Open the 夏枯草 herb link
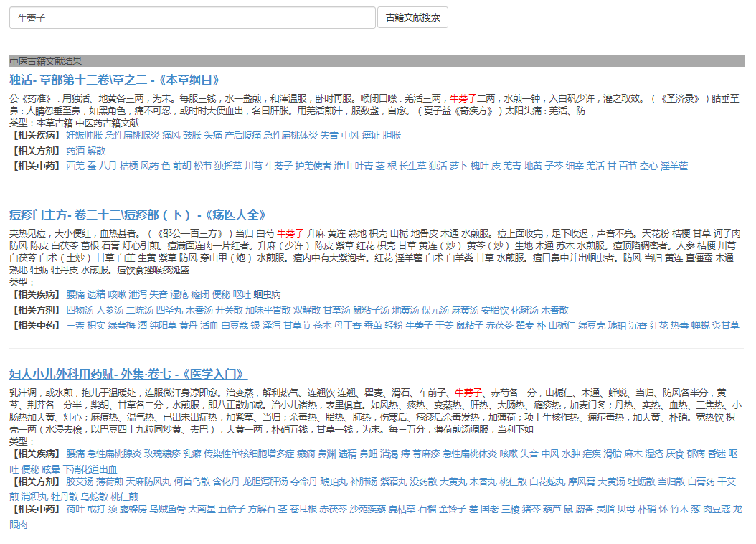 coord(402,509)
